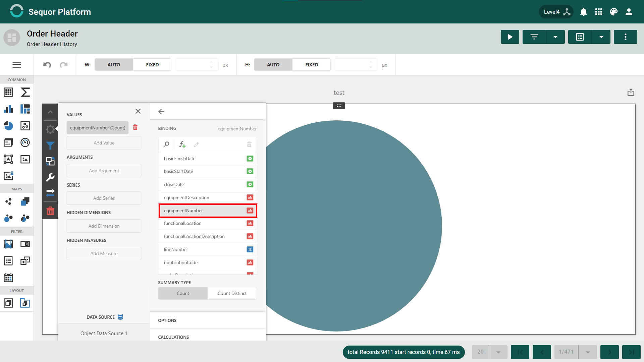
Task: Search the binding field list
Action: (x=166, y=144)
